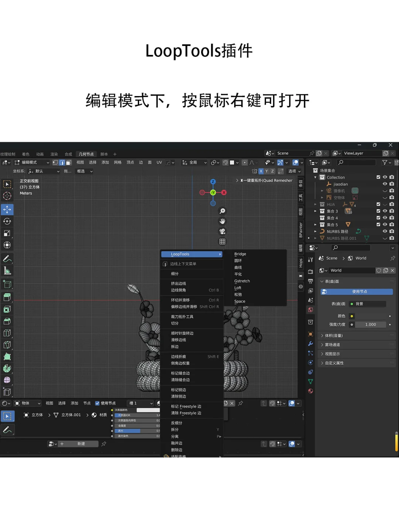Switch to the 几何节点 workspace tab
The image size is (399, 532).
pos(86,154)
